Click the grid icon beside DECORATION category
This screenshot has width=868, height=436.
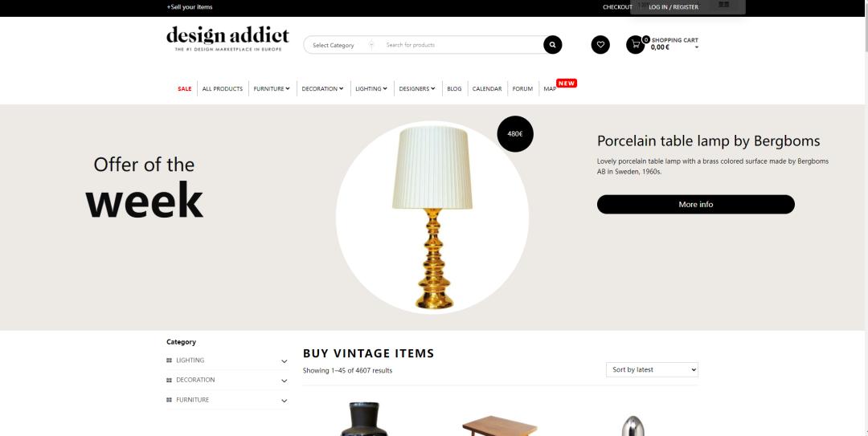click(x=170, y=380)
